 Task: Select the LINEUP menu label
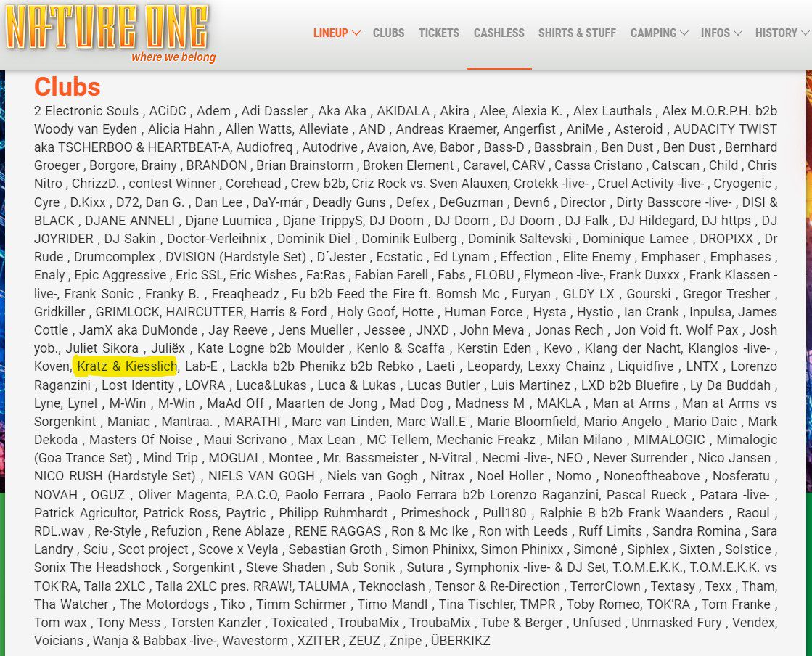(330, 33)
